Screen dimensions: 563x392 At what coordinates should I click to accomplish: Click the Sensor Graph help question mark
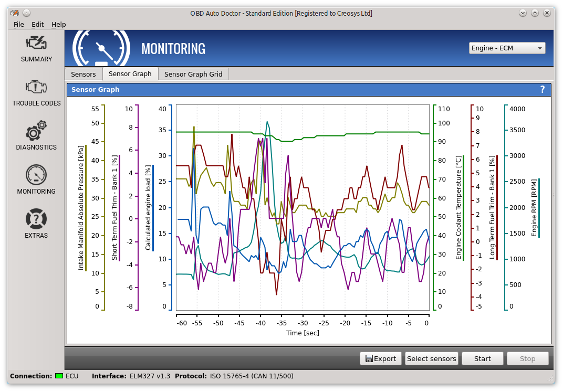coord(542,90)
